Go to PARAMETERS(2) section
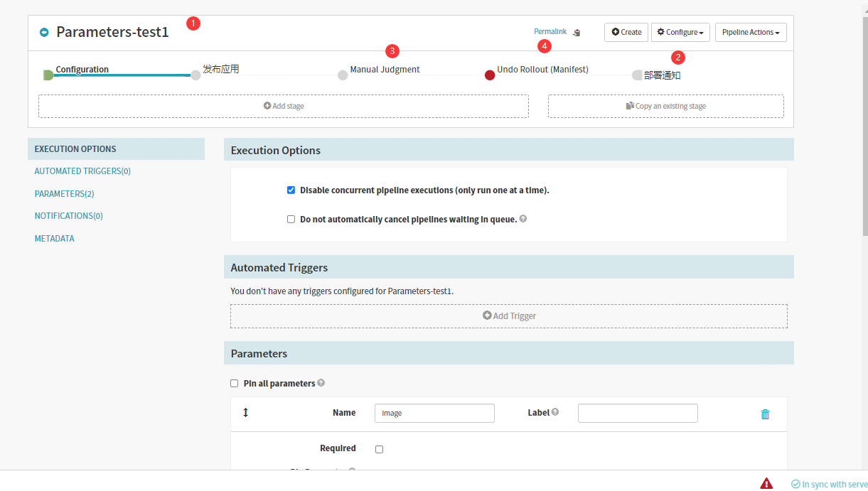The image size is (868, 491). click(65, 194)
